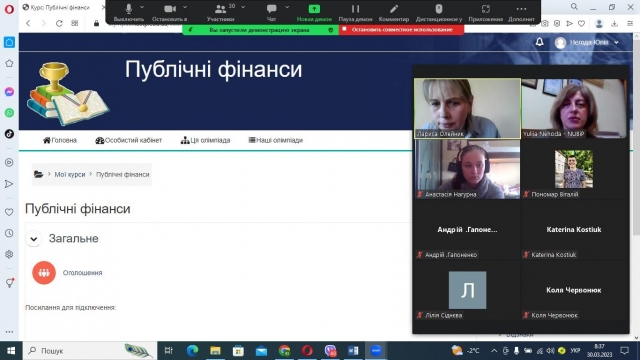Open the Особистий кабінет menu item

[x=129, y=140]
